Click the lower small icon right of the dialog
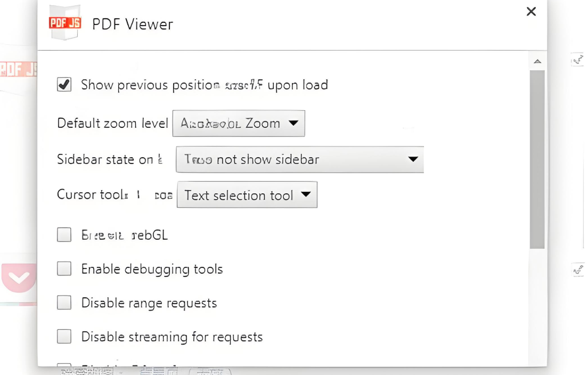 coord(578,270)
